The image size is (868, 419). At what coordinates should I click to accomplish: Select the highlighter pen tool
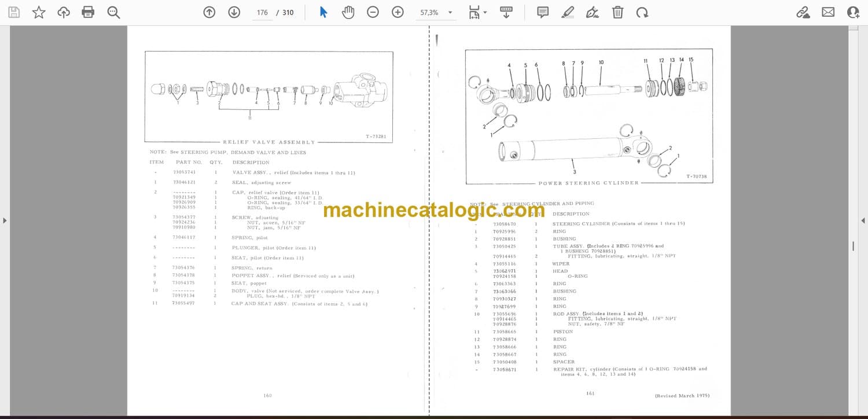coord(568,12)
